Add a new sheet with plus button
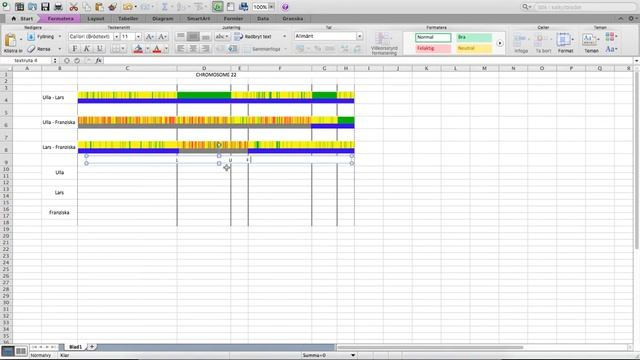 [x=92, y=347]
